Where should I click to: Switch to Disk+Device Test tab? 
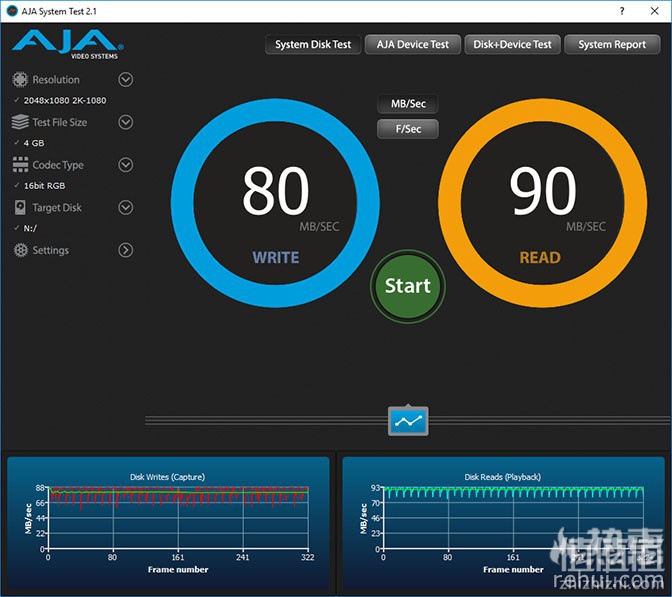(512, 45)
